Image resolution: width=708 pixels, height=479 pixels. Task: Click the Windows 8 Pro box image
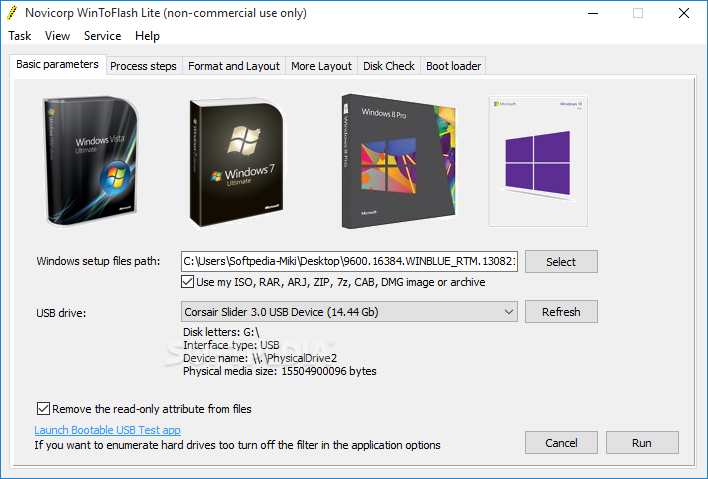(x=399, y=161)
